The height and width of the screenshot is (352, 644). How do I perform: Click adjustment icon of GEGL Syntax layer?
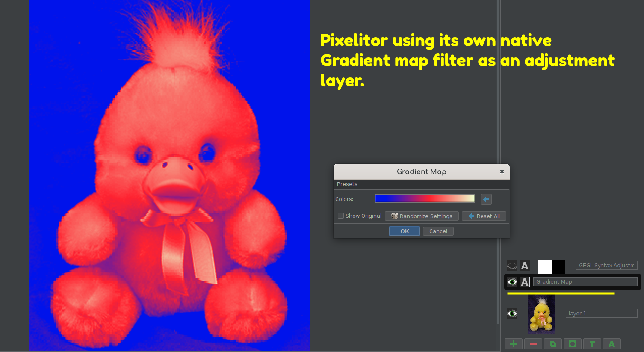[x=525, y=266]
